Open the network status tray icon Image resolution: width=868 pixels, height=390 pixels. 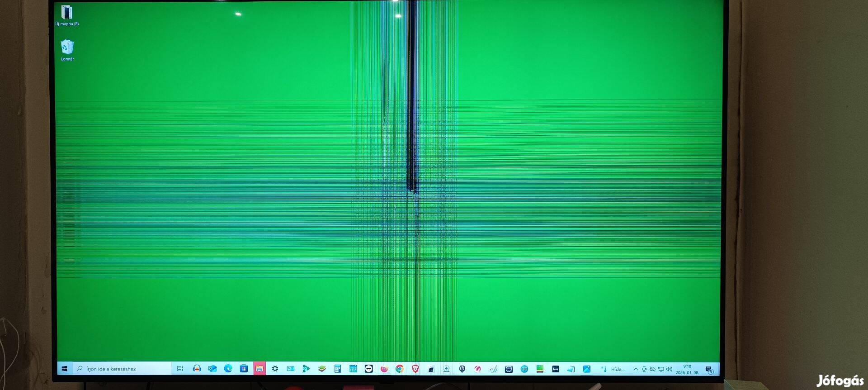pos(660,369)
